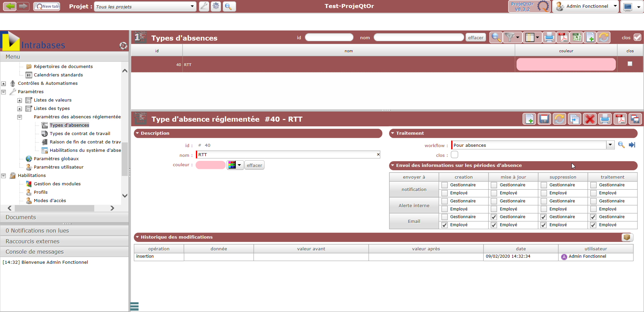Click effacer button beside nom filter

[x=476, y=38]
